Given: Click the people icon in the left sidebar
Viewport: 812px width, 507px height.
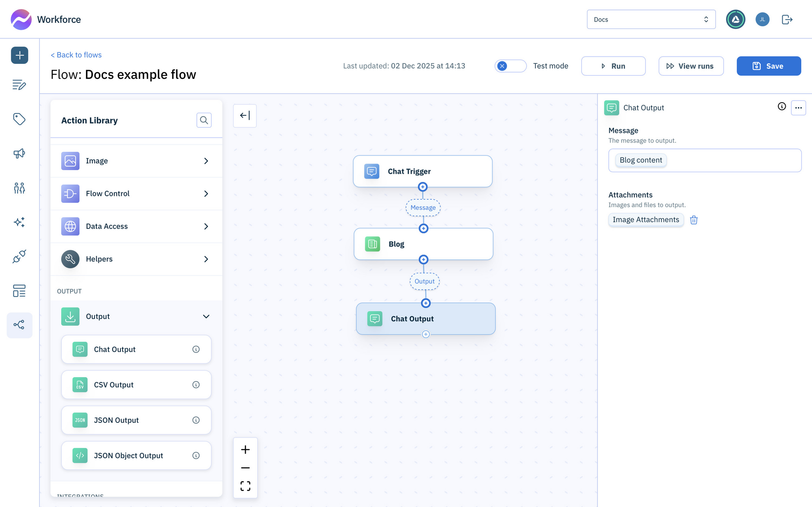Looking at the screenshot, I should point(19,188).
